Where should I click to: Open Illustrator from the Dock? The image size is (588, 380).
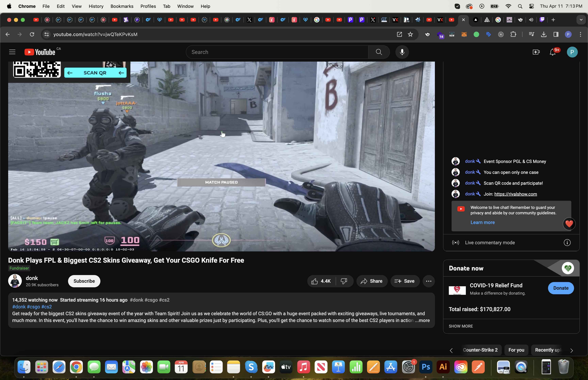(443, 367)
